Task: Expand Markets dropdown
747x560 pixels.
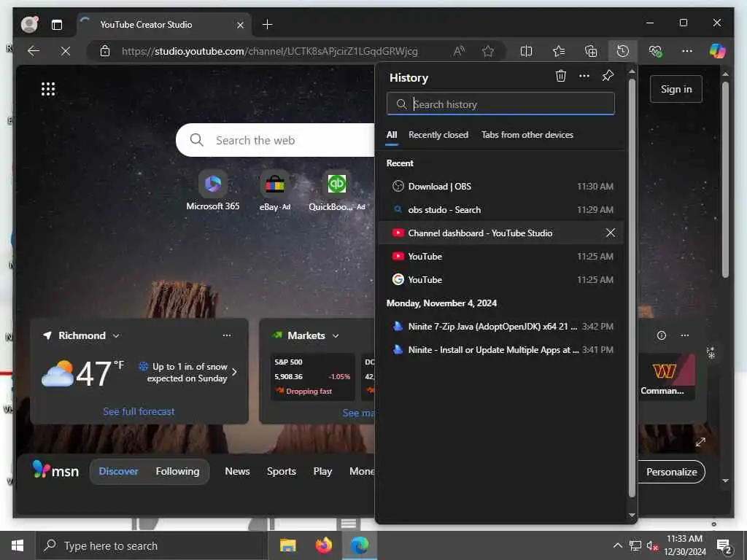Action: pyautogui.click(x=336, y=335)
